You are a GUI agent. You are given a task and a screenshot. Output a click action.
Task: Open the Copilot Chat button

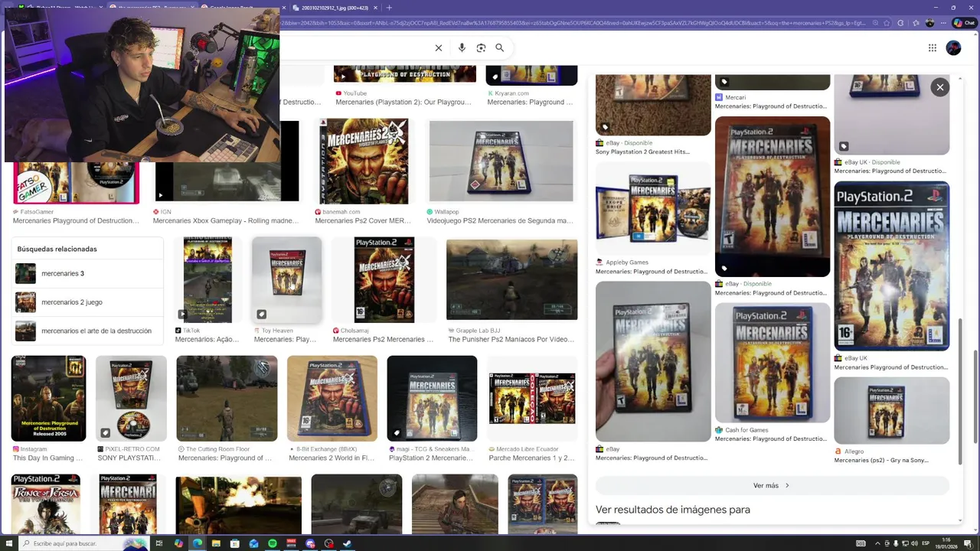point(964,23)
